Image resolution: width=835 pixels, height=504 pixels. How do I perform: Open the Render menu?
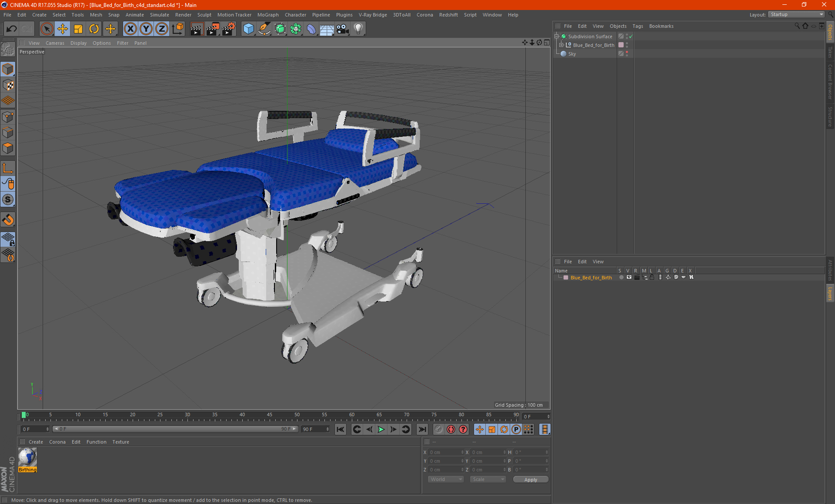click(183, 15)
